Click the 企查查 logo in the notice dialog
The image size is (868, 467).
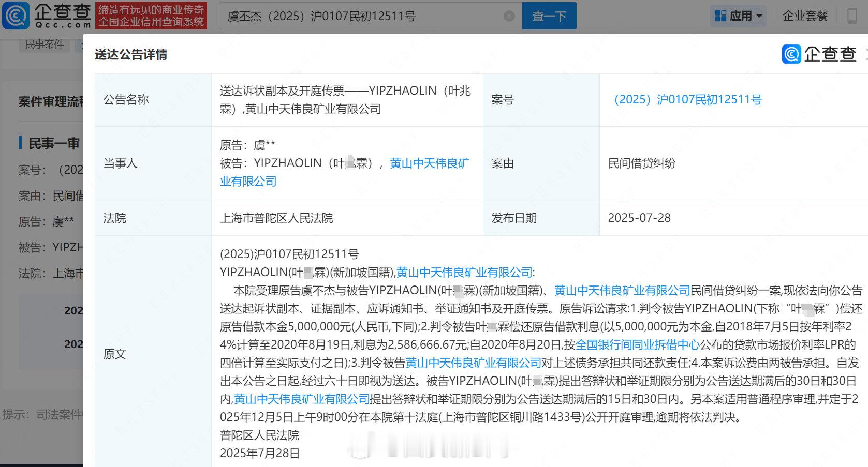(x=819, y=54)
